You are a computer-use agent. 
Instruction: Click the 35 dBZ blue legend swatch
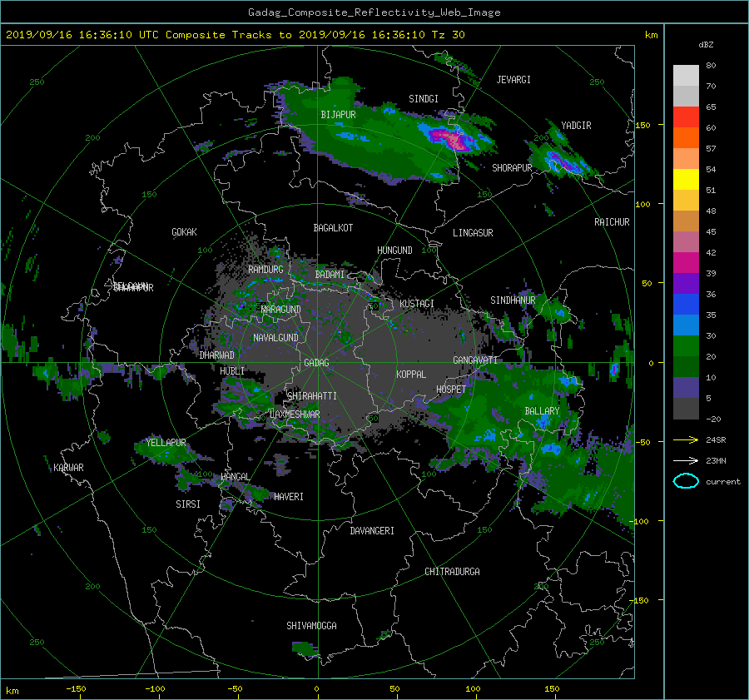point(686,304)
